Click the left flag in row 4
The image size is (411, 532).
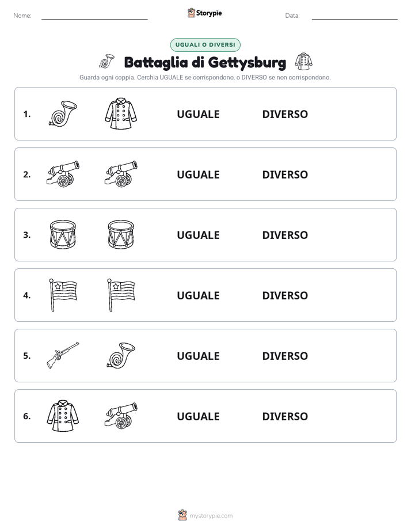pos(63,295)
